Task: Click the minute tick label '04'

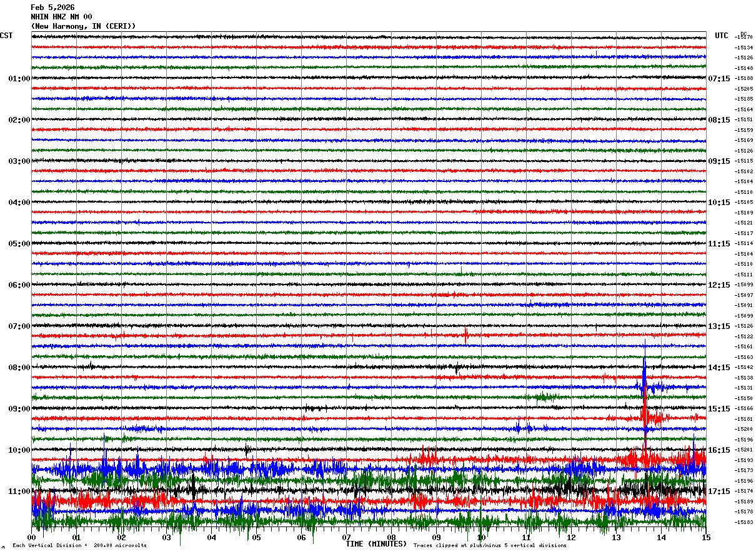Action: pyautogui.click(x=212, y=538)
